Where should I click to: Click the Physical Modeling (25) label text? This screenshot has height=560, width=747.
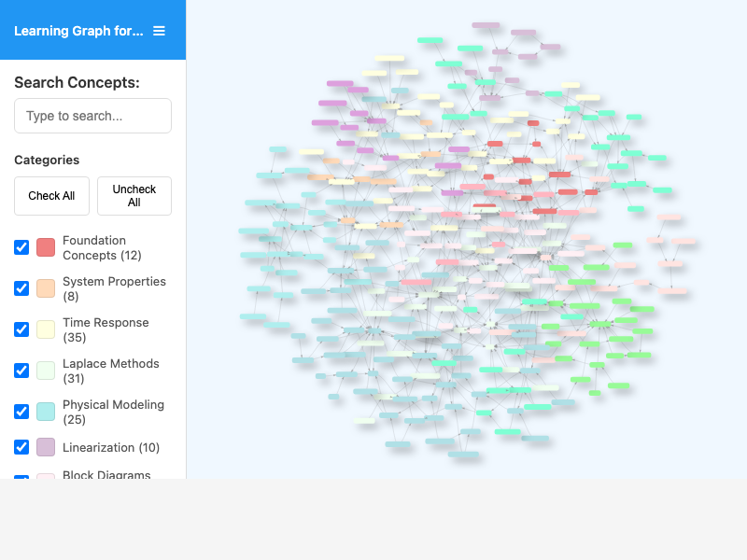pos(112,412)
